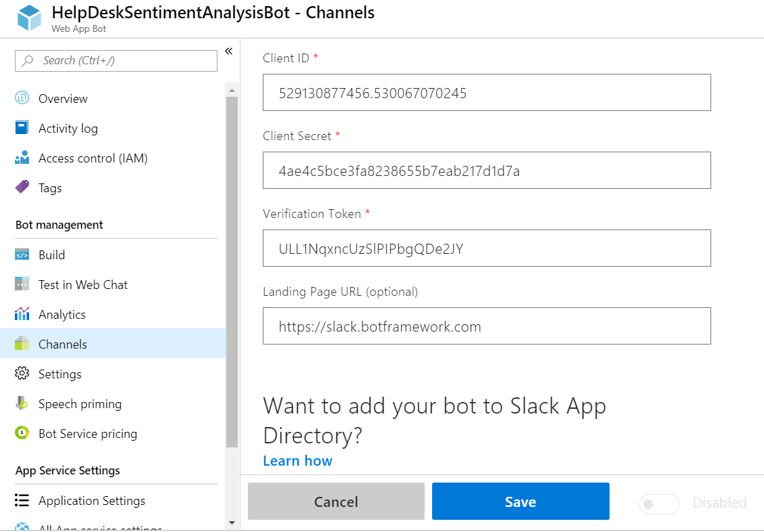Click the purple Tags icon
This screenshot has height=532, width=764.
22,187
